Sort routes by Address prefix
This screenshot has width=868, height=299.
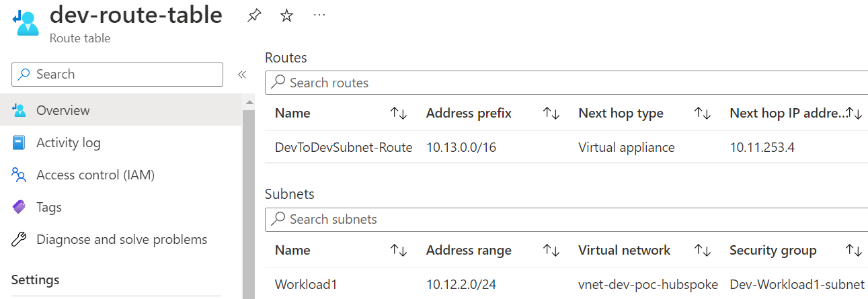[x=551, y=114]
